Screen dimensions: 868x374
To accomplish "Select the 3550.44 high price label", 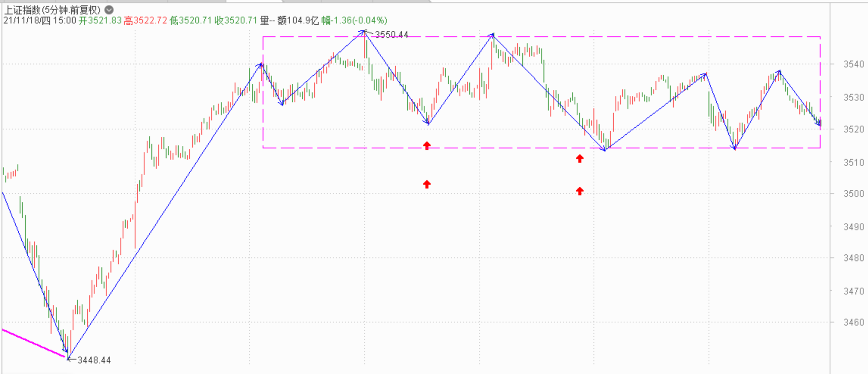I will [391, 34].
